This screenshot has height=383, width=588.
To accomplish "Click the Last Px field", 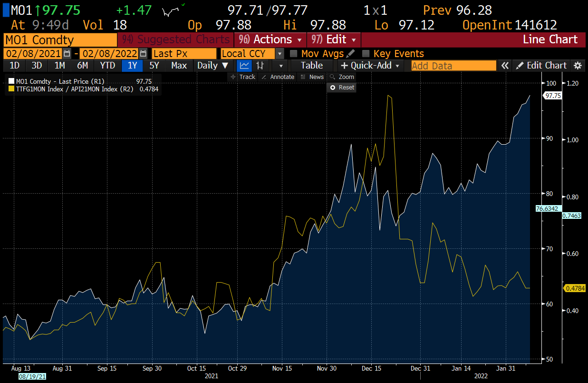I will [x=184, y=54].
